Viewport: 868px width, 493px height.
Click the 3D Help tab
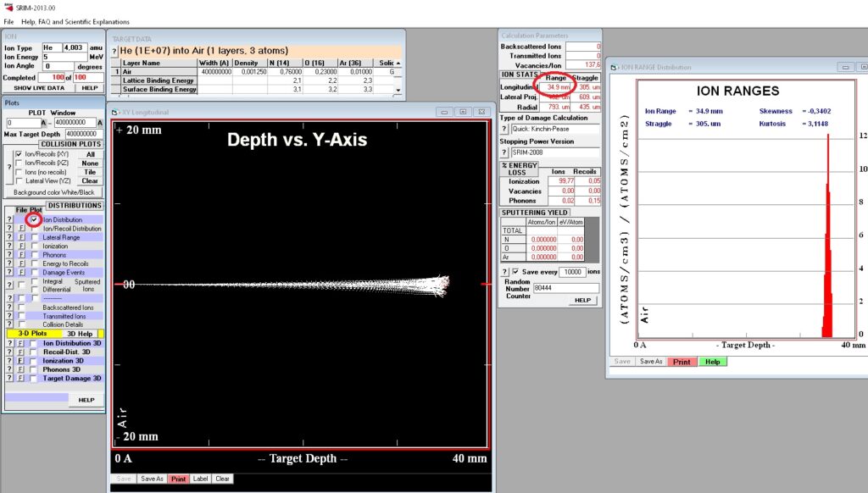click(80, 334)
